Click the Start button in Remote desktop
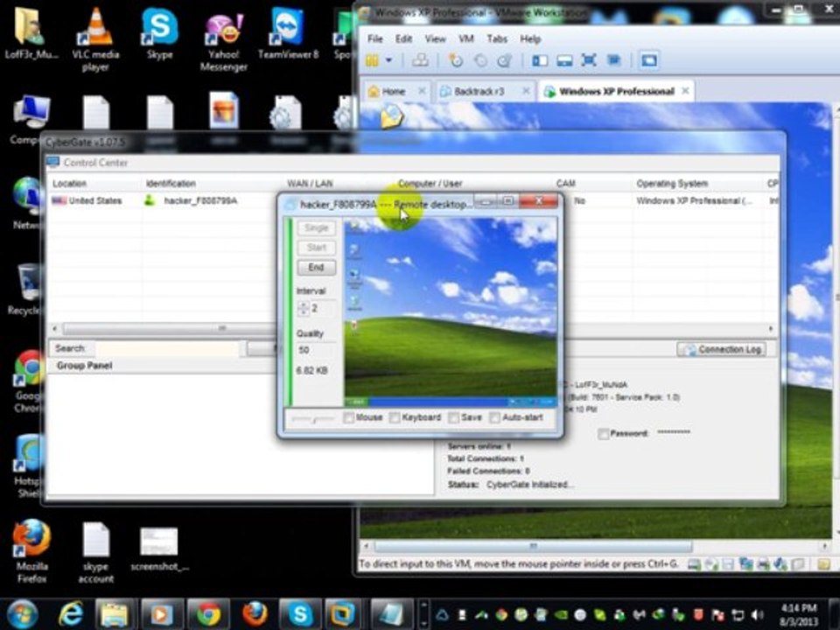The width and height of the screenshot is (840, 630). (316, 248)
